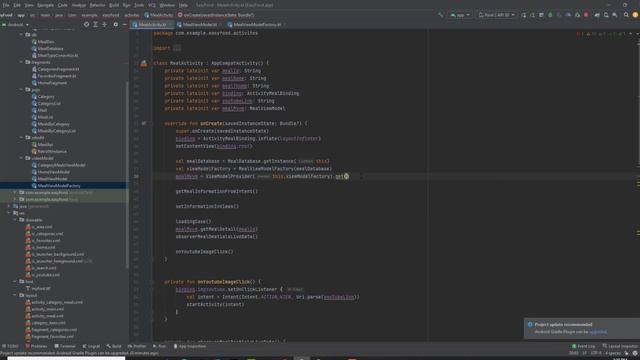Collapse the retrofit folder
The width and height of the screenshot is (640, 360).
[21, 138]
